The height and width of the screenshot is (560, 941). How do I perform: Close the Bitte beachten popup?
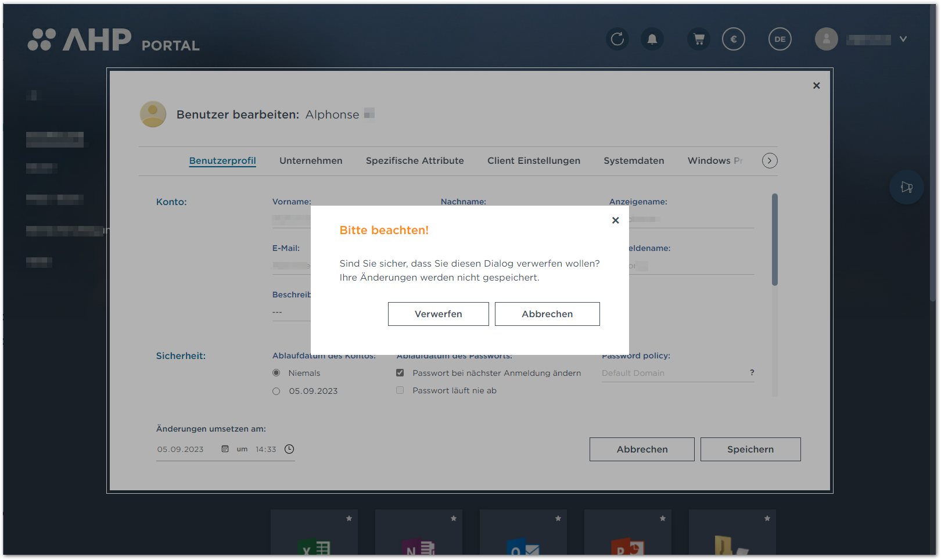[616, 220]
